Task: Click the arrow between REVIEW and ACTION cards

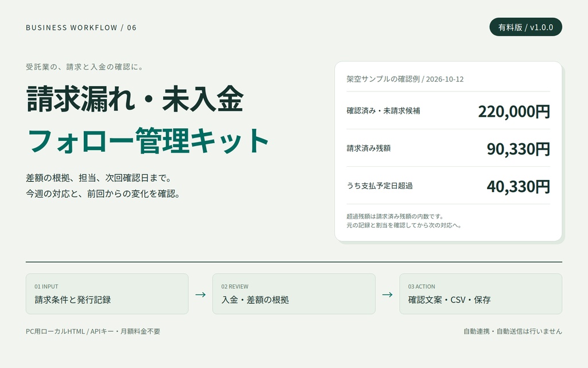Action: 387,295
